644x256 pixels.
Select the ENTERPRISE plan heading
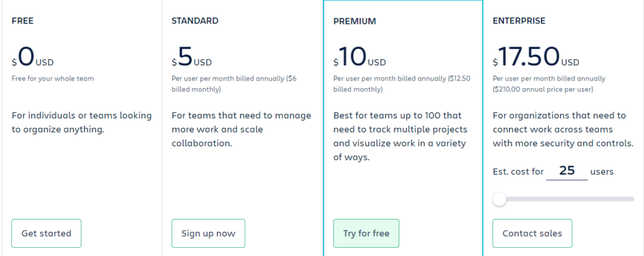pyautogui.click(x=519, y=21)
